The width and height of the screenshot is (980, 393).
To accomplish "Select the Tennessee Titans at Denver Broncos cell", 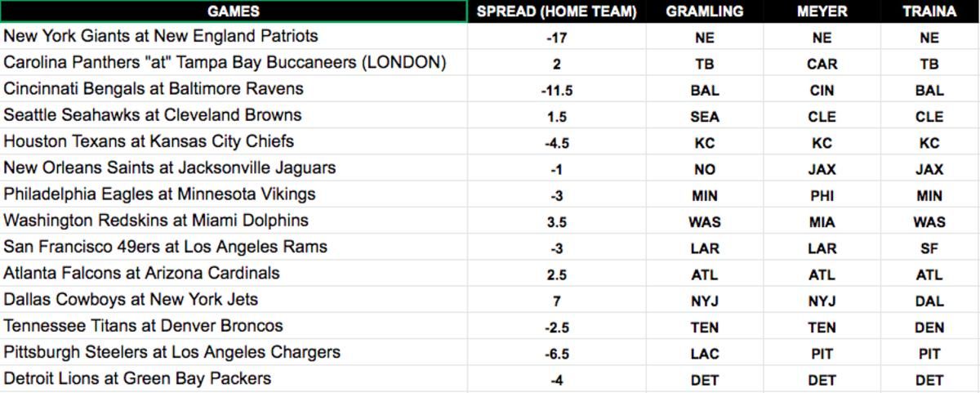I will point(234,327).
